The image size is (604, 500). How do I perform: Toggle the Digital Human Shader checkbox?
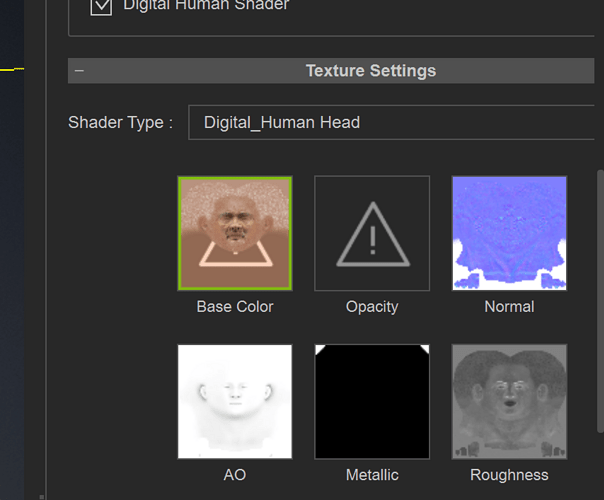tap(101, 6)
